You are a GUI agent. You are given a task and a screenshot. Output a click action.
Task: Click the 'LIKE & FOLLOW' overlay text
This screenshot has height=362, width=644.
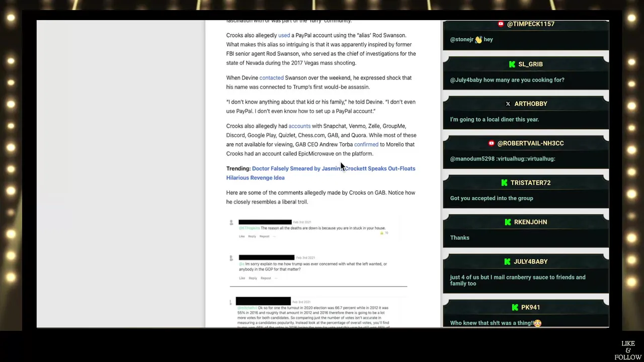tap(628, 350)
